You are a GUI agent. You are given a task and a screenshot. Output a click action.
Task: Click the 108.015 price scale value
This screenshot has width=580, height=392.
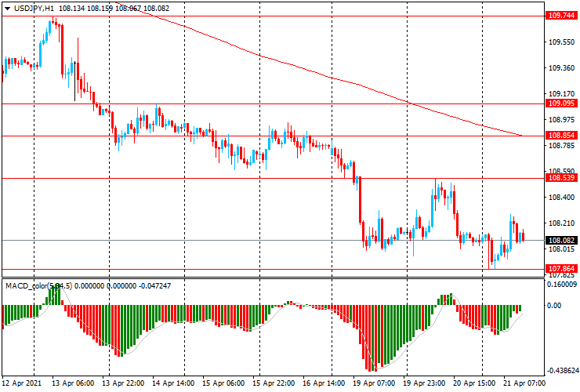[x=561, y=249]
